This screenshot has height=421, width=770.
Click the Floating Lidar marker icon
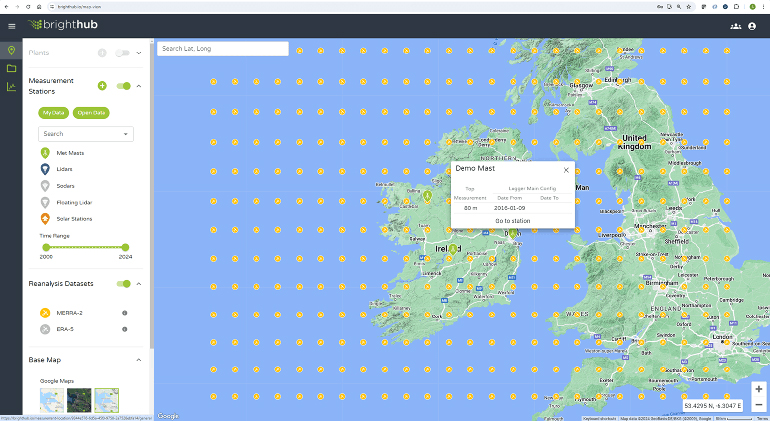[45, 202]
